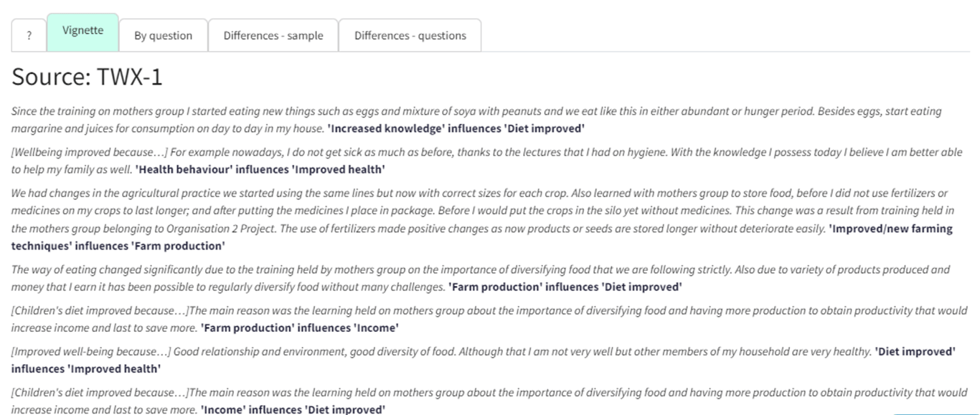This screenshot has height=415, width=980.
Task: Open the Differences - sample tab
Action: [273, 36]
